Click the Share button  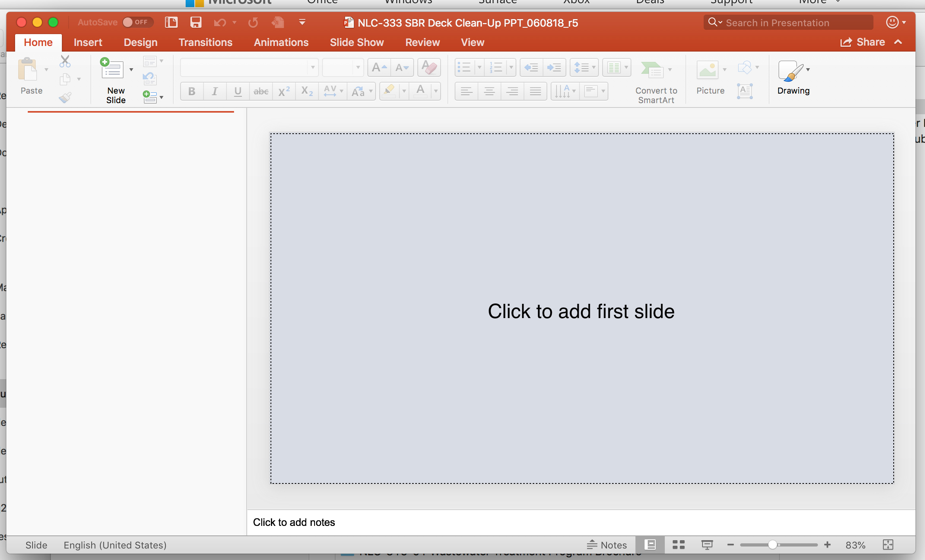[x=863, y=42]
